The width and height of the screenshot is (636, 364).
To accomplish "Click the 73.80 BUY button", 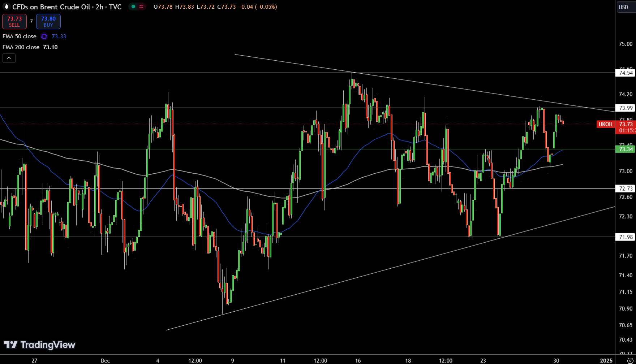I will point(48,21).
